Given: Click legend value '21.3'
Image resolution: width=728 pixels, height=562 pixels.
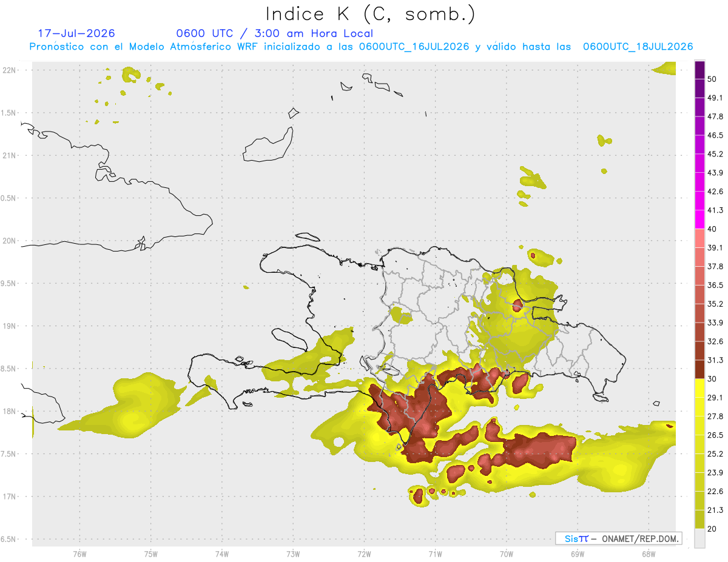Looking at the screenshot, I should click(715, 510).
